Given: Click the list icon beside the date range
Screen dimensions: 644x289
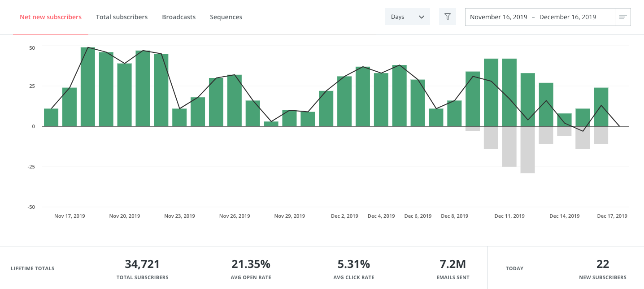Looking at the screenshot, I should point(623,17).
